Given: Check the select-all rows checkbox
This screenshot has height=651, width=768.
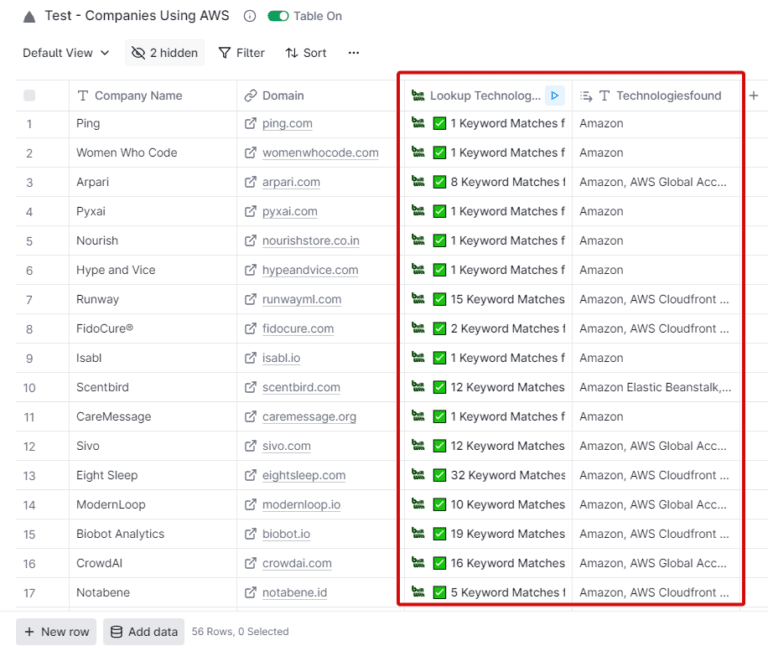Looking at the screenshot, I should (29, 96).
